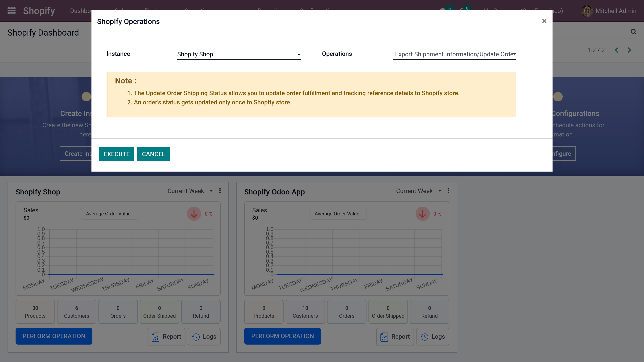The image size is (644, 362).
Task: Click the 6 Customers tile in Shopify Shop
Action: coord(77,312)
